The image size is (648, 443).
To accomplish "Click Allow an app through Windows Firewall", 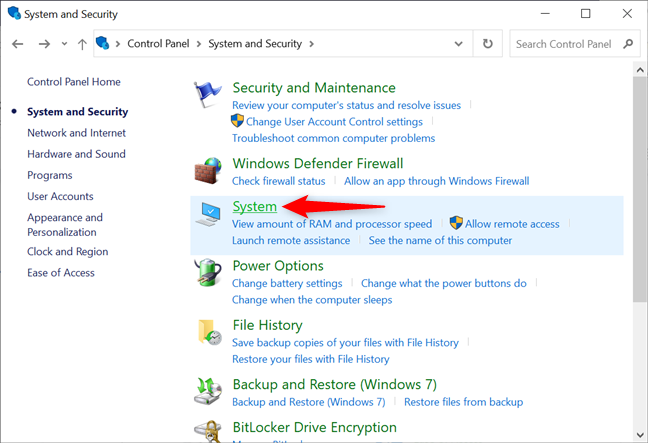I will click(436, 181).
